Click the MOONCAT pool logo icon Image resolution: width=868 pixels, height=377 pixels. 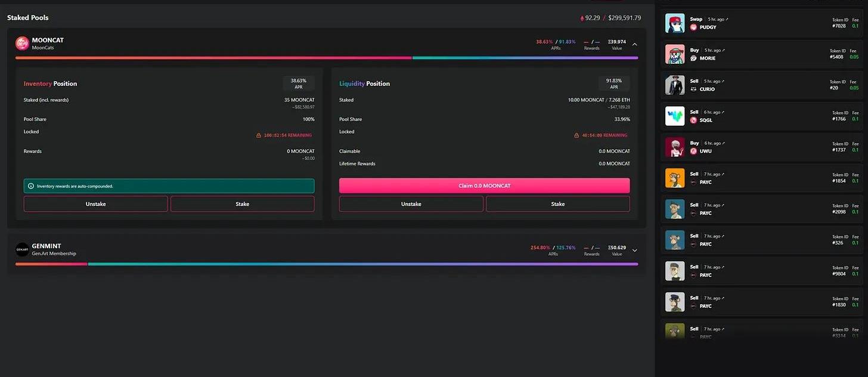click(22, 43)
